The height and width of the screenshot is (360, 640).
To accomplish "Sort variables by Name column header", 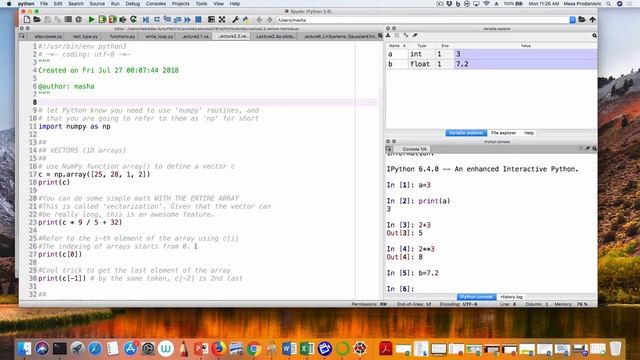I will pos(397,46).
